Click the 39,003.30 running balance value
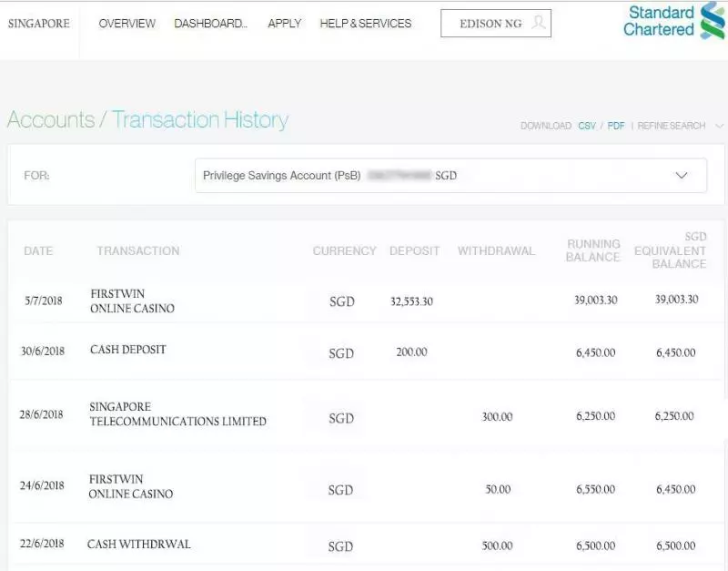Viewport: 728px width, 571px height. tap(596, 301)
